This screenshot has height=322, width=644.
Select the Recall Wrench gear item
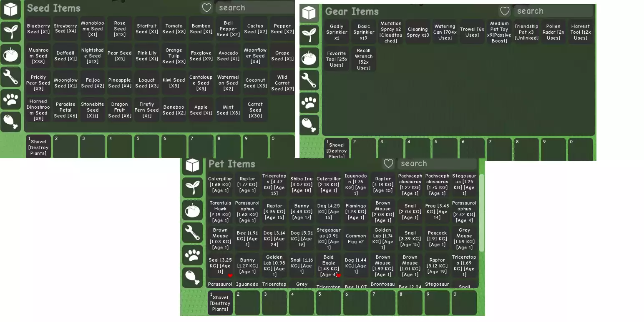[x=364, y=59]
